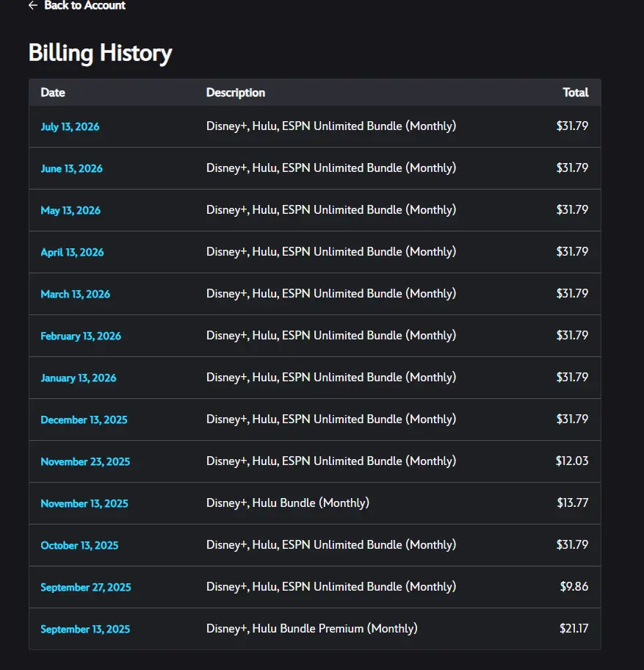Open the September 13, 2025 invoice

pos(85,629)
